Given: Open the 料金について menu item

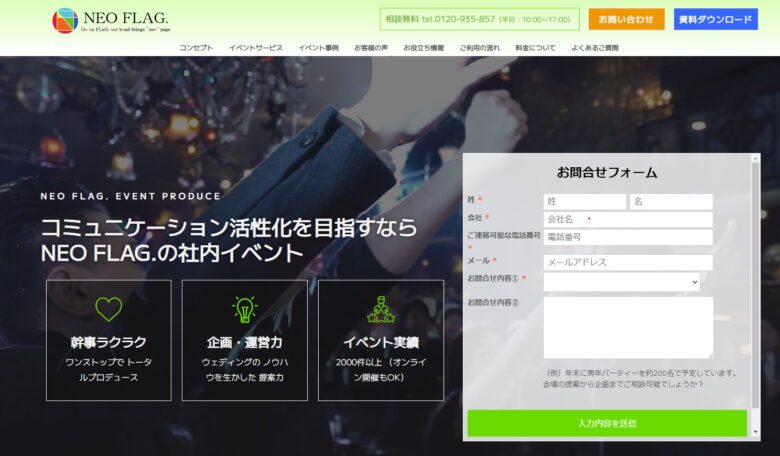Looking at the screenshot, I should pos(535,48).
